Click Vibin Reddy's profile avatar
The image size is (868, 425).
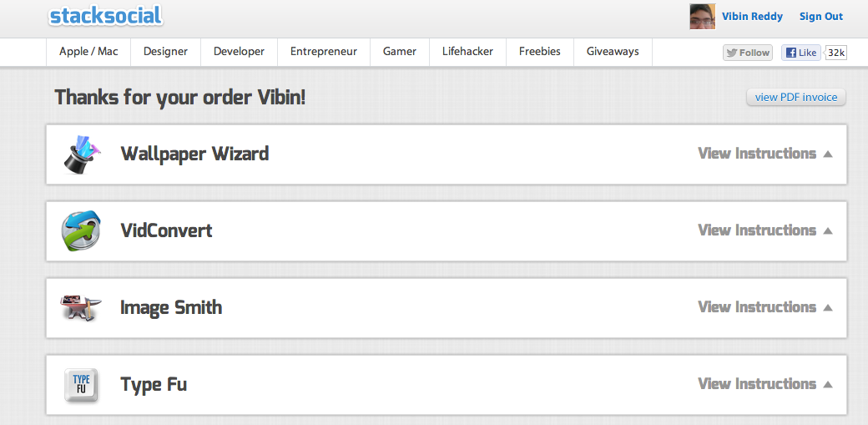(x=703, y=17)
